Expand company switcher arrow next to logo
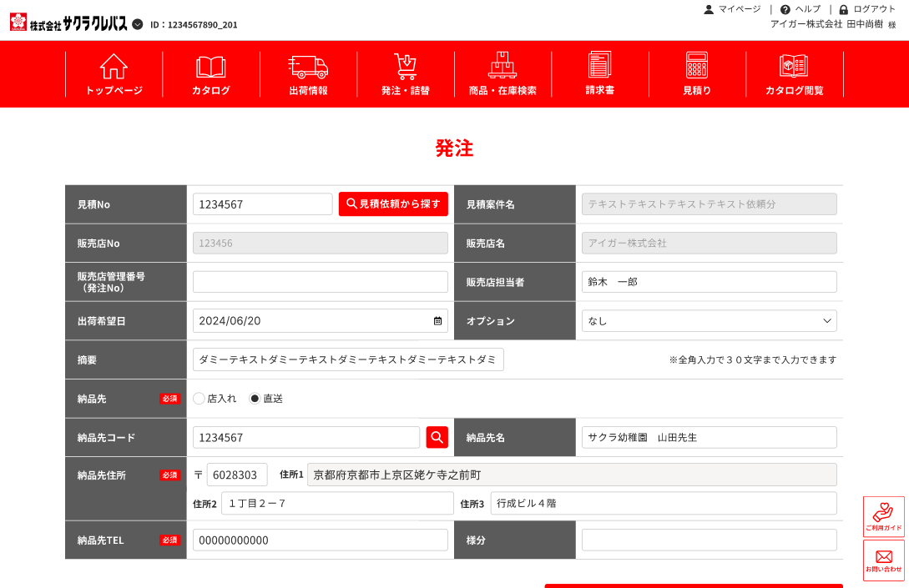This screenshot has width=909, height=588. click(x=138, y=24)
